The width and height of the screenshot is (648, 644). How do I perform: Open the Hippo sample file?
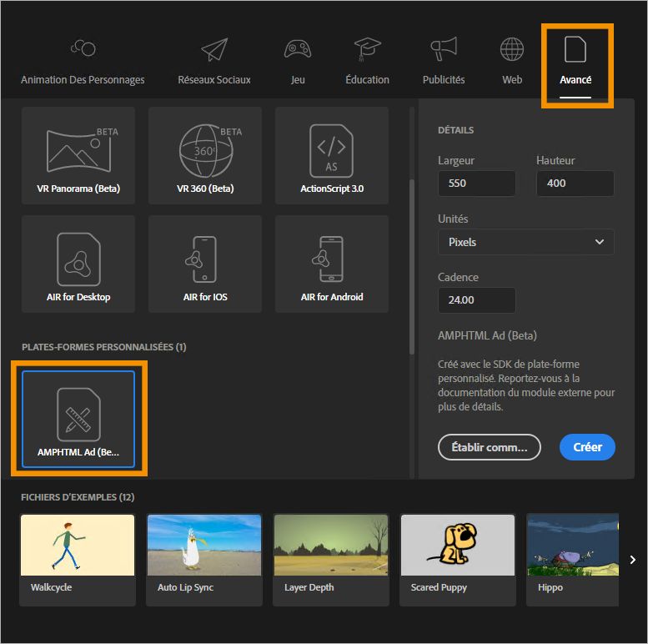572,560
